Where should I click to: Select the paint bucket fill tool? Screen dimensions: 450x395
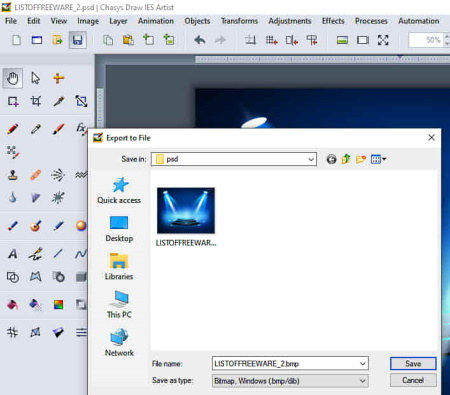click(x=13, y=305)
